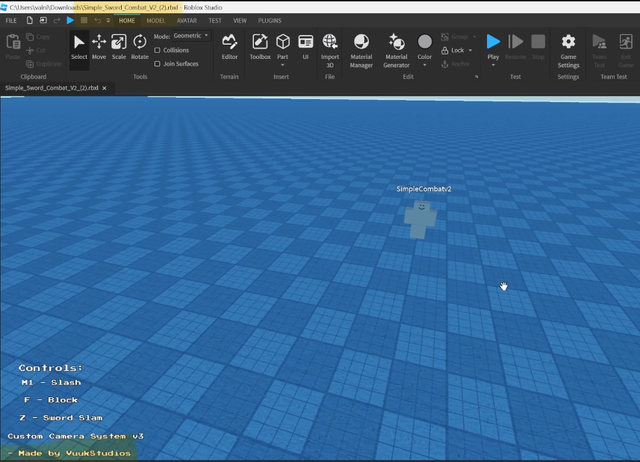Viewport: 640px width, 462px height.
Task: Pick the Rotate tool
Action: pos(140,47)
